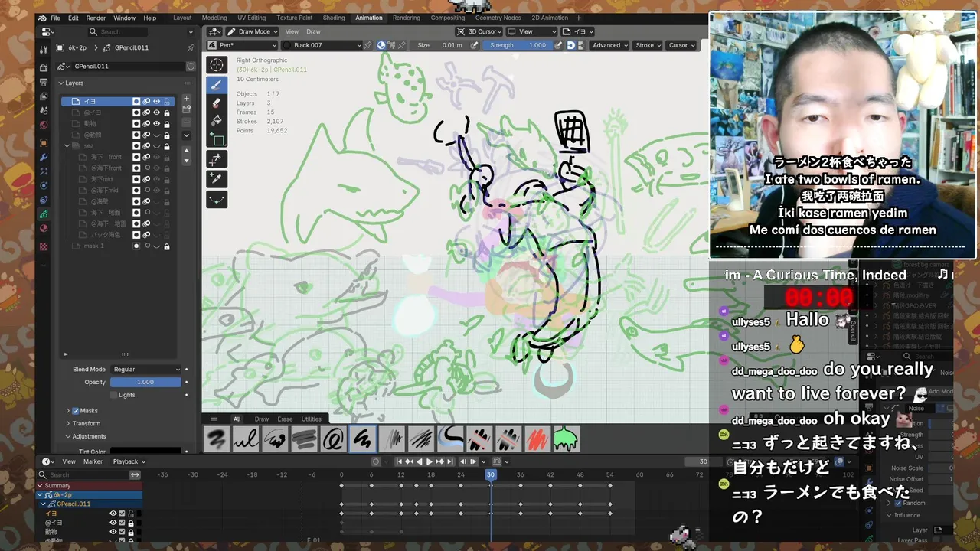Image resolution: width=980 pixels, height=551 pixels.
Task: Select the Draw brush tool
Action: [217, 84]
